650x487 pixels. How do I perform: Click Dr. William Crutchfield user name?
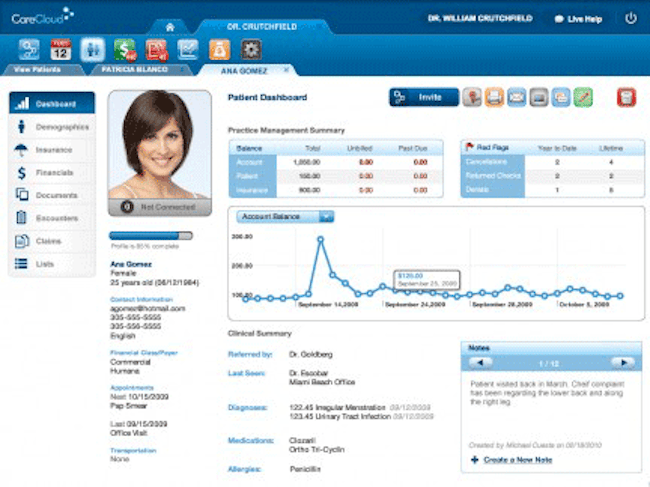(x=480, y=18)
